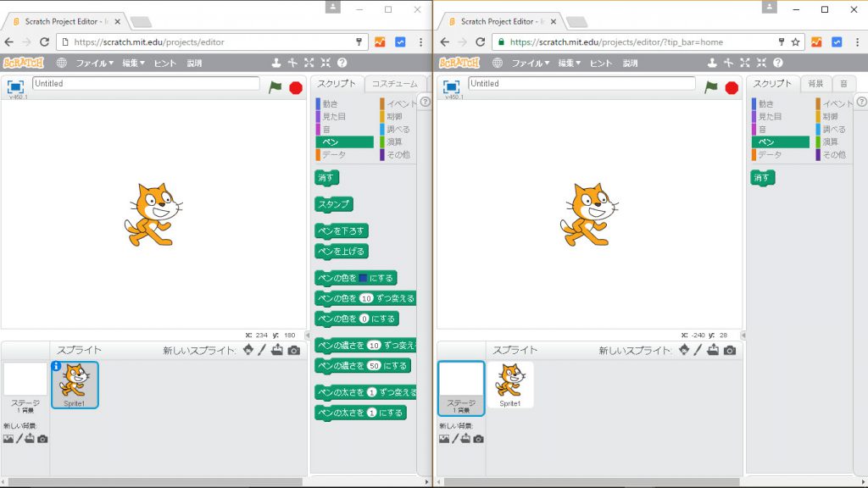Toggle full screen stage in left window
Image resolution: width=868 pixels, height=488 pixels.
point(15,87)
